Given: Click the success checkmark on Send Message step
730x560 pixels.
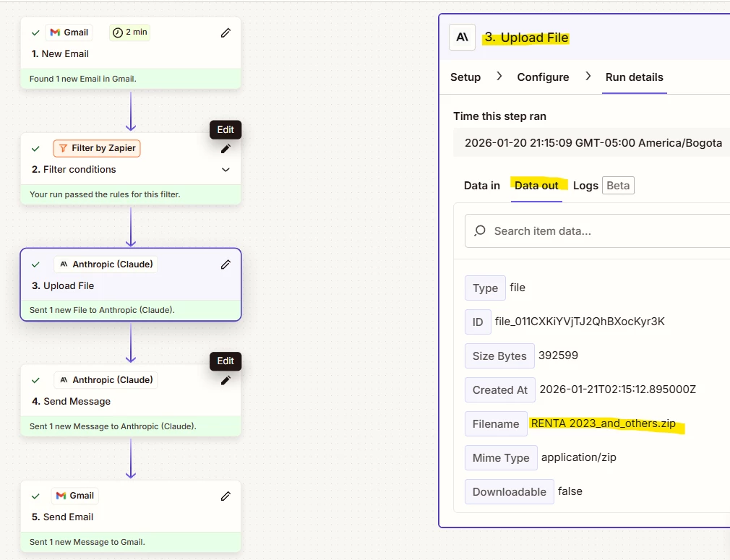Looking at the screenshot, I should (x=35, y=380).
